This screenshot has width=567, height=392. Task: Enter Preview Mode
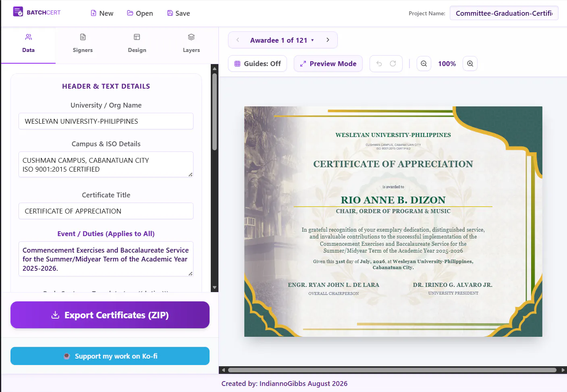pos(328,64)
